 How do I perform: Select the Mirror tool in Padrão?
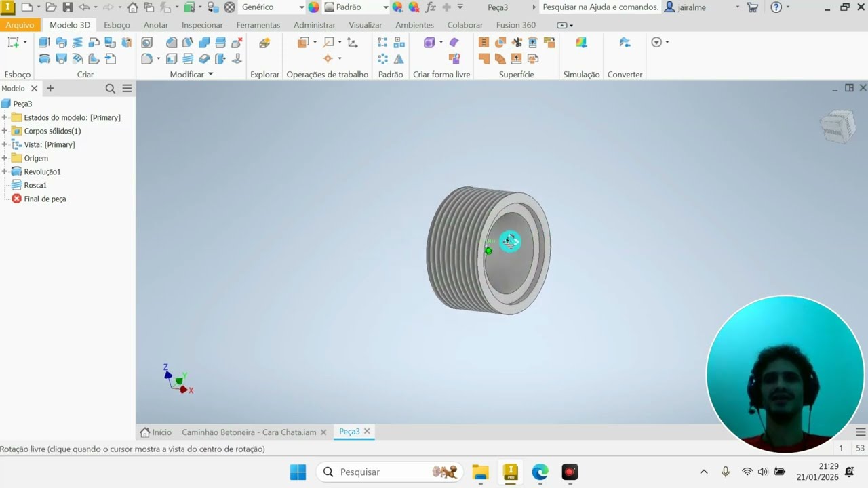[399, 59]
